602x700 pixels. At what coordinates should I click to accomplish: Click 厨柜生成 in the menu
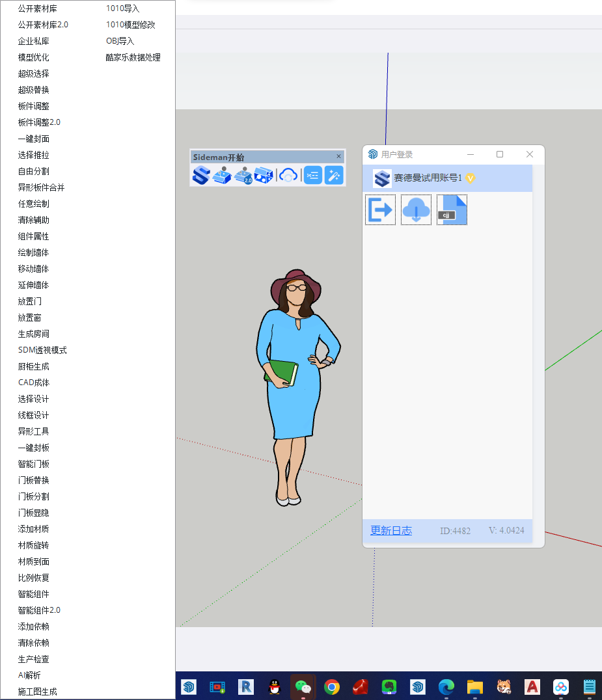click(33, 366)
